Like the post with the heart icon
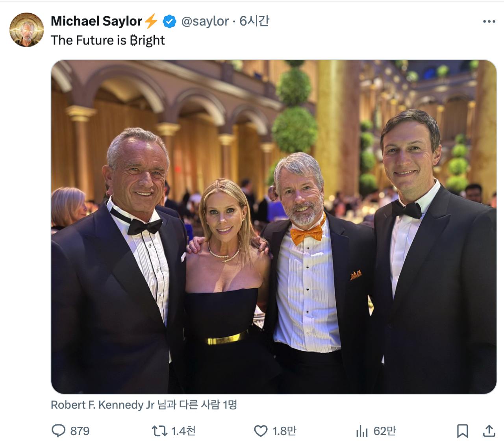This screenshot has height=446, width=504. [260, 431]
